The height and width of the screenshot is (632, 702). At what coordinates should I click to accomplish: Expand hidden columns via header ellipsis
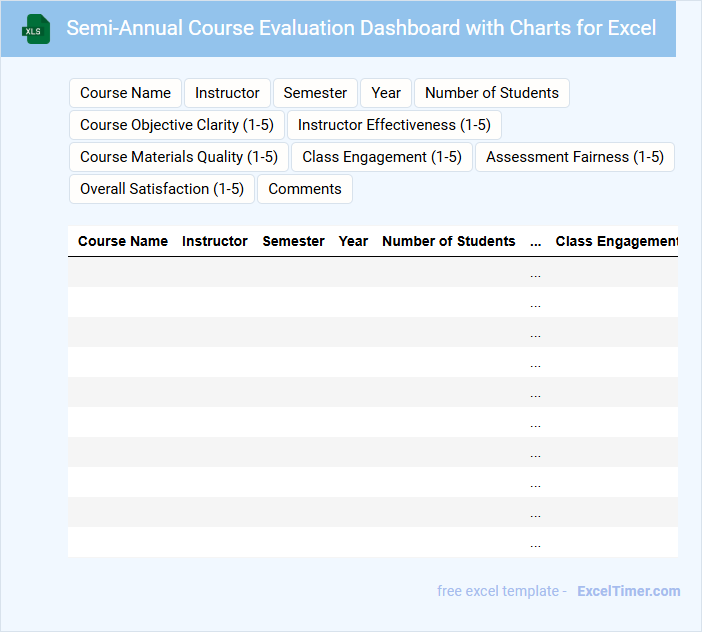point(536,241)
